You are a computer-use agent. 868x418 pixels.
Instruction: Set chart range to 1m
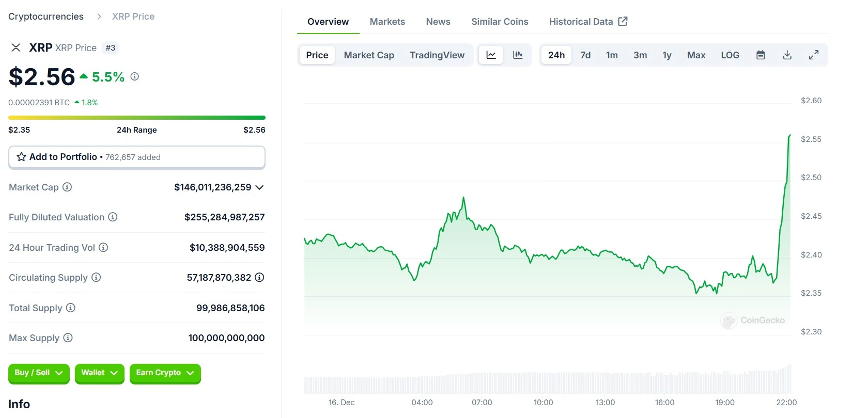pyautogui.click(x=612, y=55)
